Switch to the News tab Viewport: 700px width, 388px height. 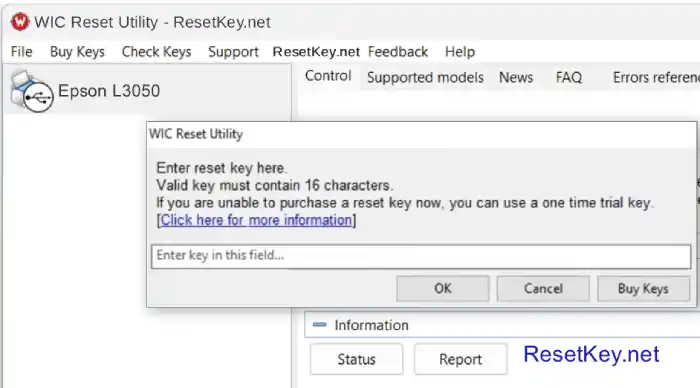click(x=516, y=78)
